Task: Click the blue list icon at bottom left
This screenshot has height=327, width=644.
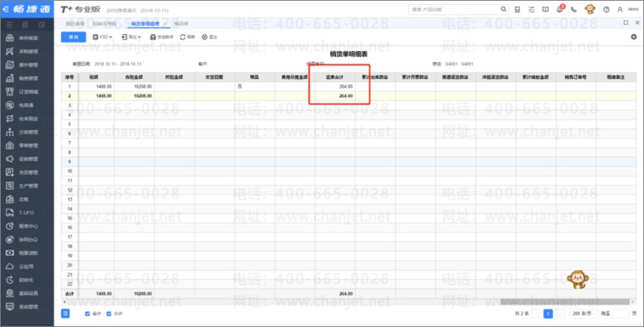Action: (x=66, y=313)
